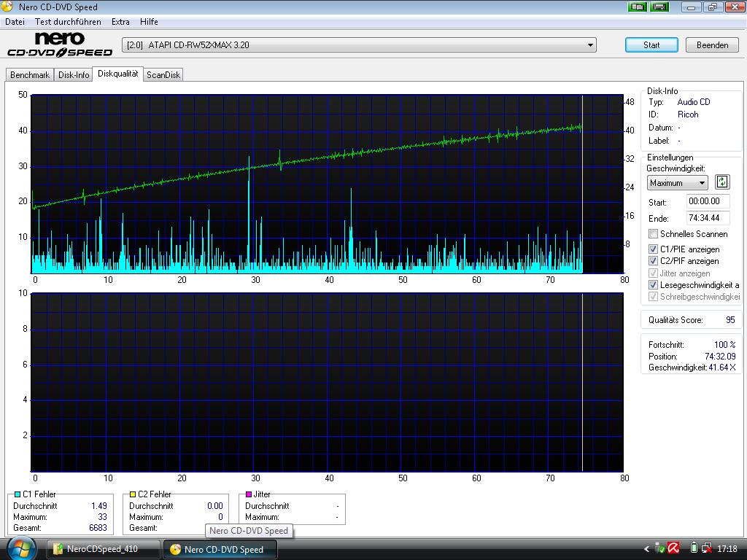Toggle C2/PIF anzeigen checkbox
This screenshot has height=560, width=747.
pyautogui.click(x=654, y=261)
